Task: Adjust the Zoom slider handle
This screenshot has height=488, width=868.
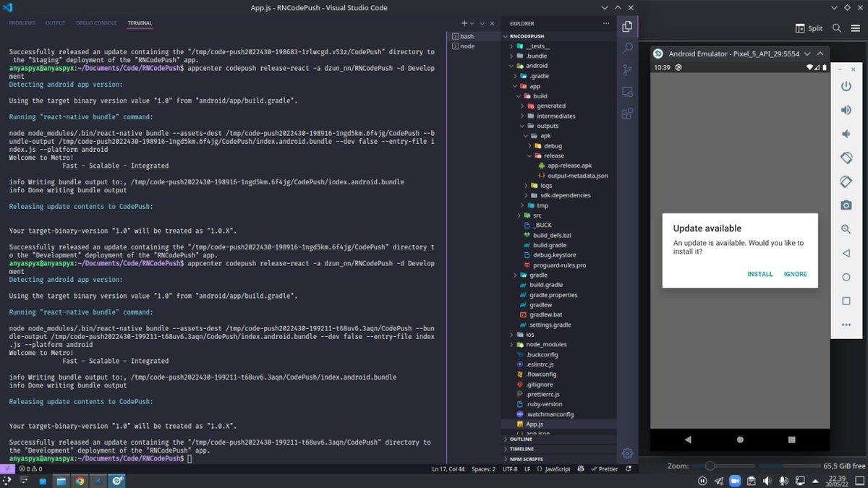Action: tap(710, 466)
